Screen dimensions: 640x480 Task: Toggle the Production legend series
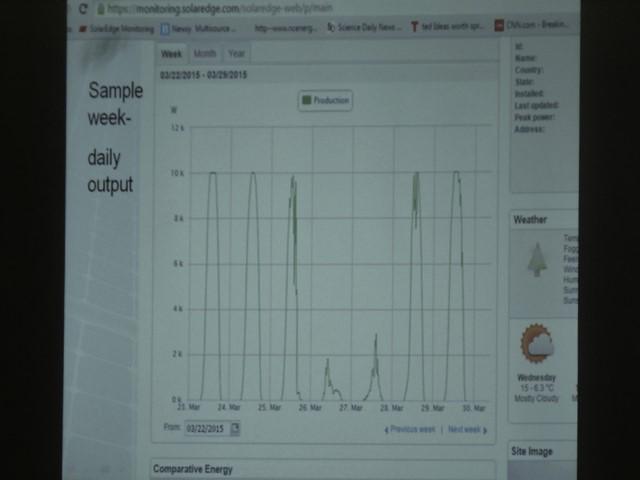coord(325,101)
